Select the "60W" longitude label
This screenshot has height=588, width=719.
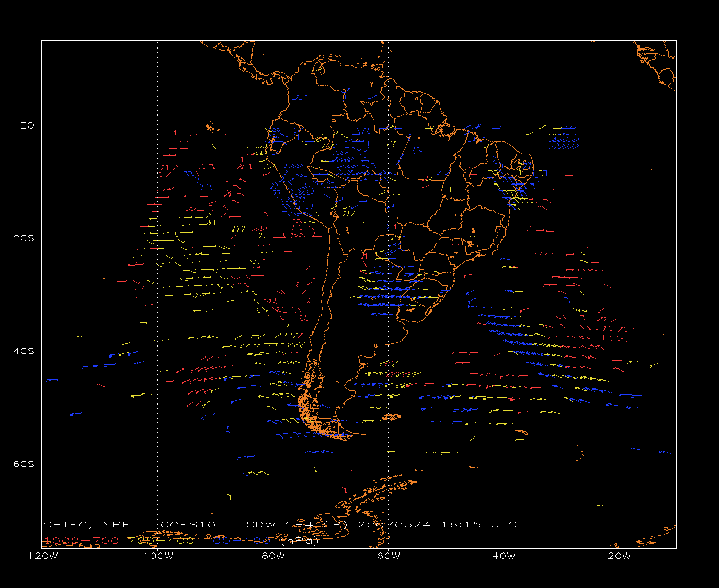click(x=389, y=556)
